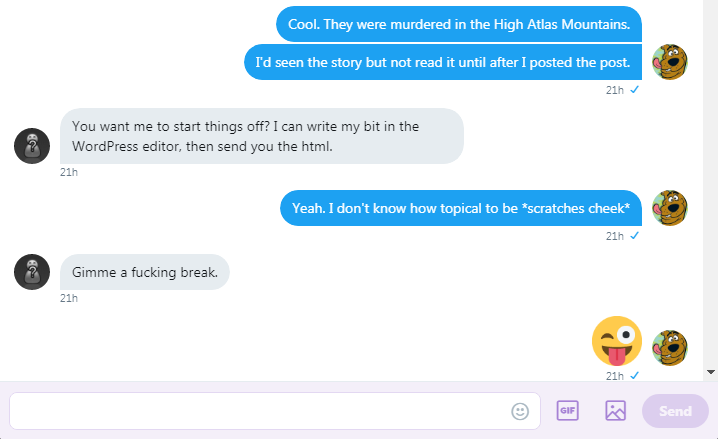
Task: Click the dog avatar beside the emoji message
Action: pos(669,347)
